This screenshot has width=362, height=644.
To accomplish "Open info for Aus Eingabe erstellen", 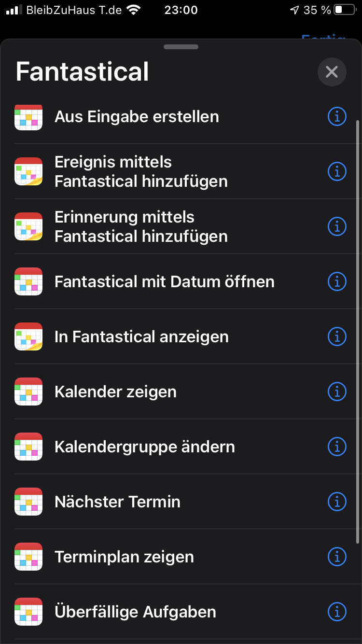I will point(337,116).
